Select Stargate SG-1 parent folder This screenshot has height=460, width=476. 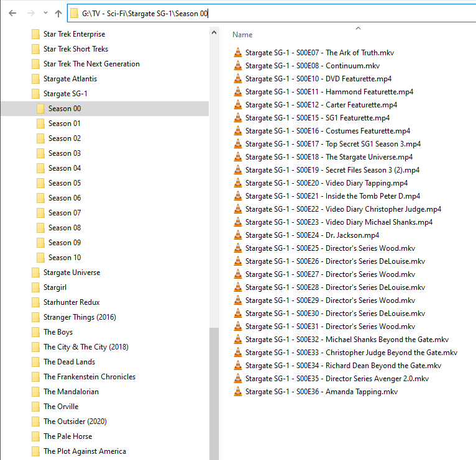65,93
